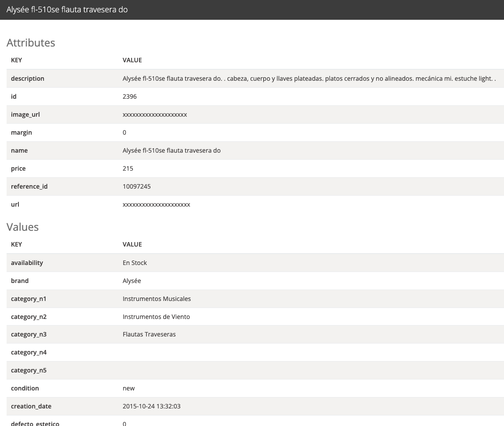The width and height of the screenshot is (504, 426).
Task: Click the empty category_n4 row
Action: click(x=254, y=352)
